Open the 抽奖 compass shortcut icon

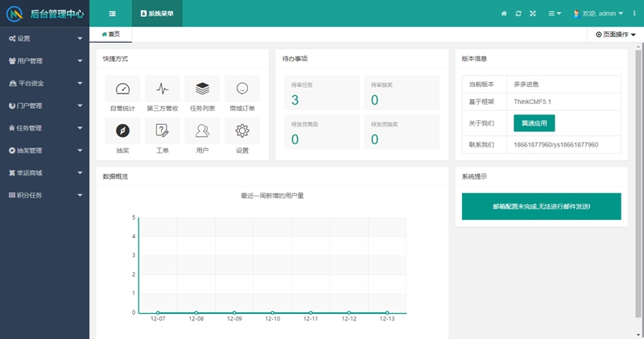point(122,130)
